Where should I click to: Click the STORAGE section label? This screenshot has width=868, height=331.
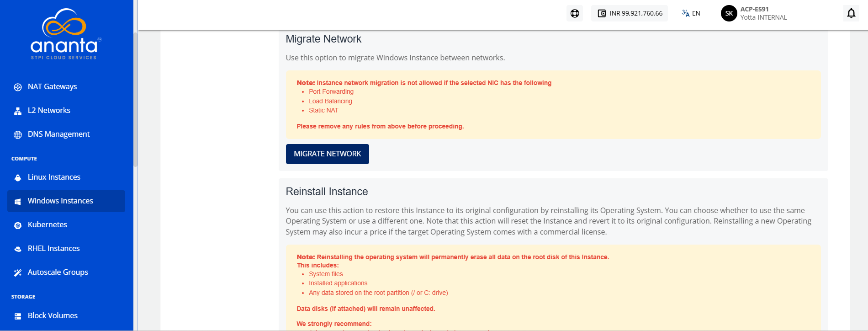point(23,297)
